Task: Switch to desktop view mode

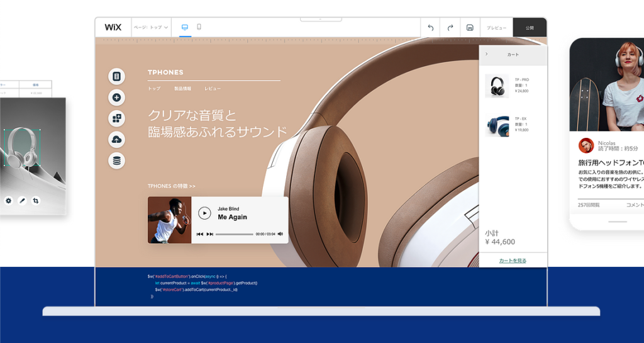Action: click(185, 27)
